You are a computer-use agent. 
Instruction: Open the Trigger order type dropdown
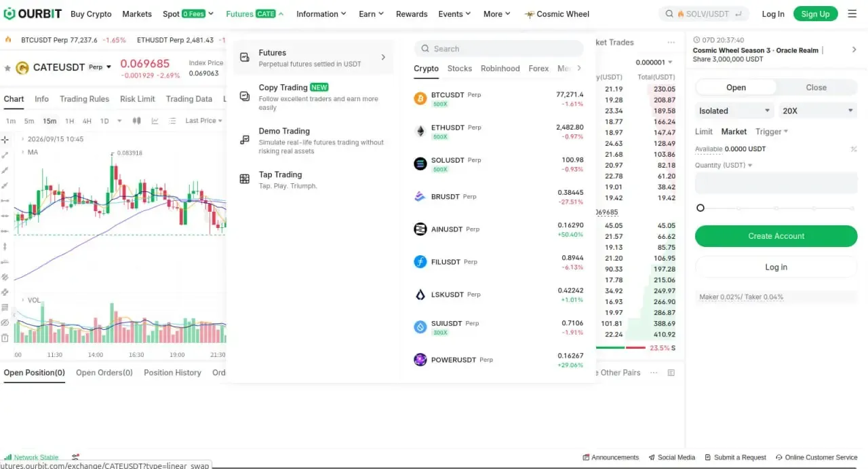point(772,132)
